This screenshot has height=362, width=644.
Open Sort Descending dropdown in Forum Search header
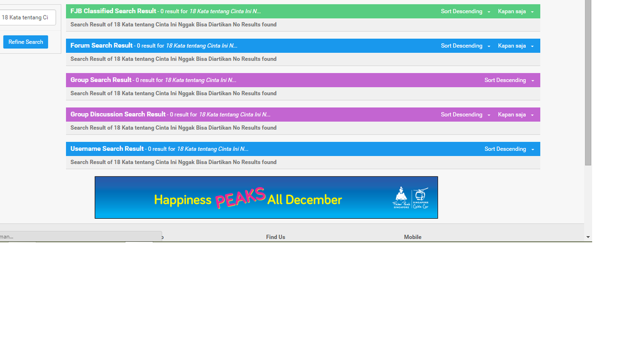(465, 46)
